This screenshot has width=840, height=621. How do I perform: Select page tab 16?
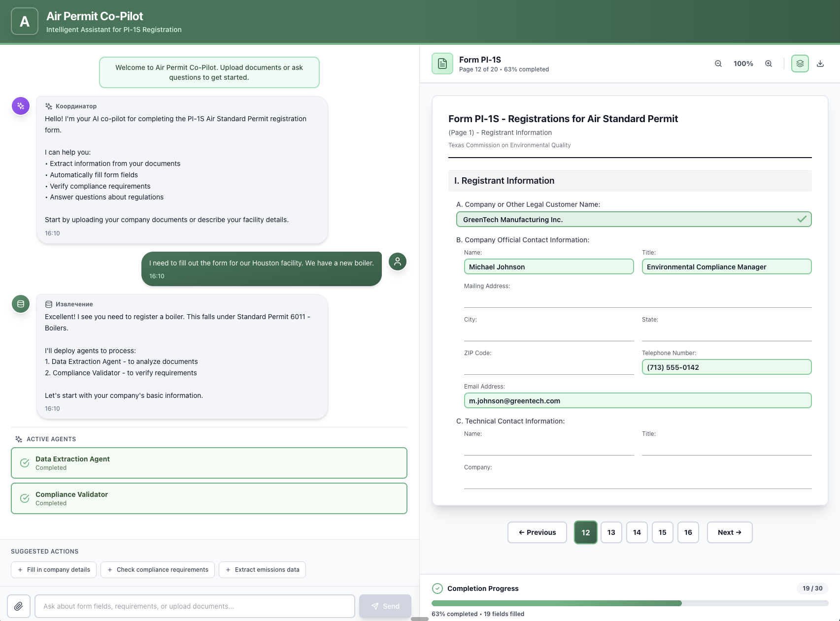pos(688,532)
